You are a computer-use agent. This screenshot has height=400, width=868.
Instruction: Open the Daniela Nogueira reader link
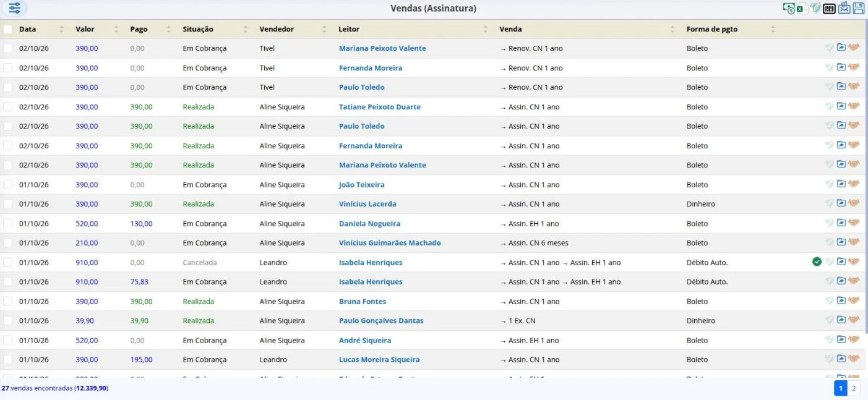(369, 223)
